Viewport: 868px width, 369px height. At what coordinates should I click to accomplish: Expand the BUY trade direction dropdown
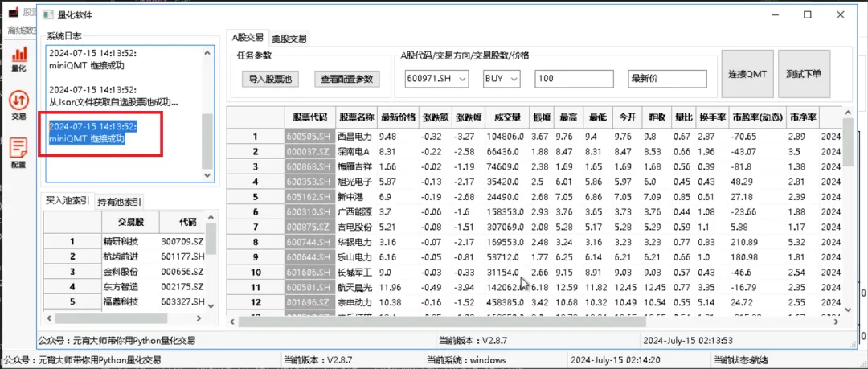pos(514,79)
